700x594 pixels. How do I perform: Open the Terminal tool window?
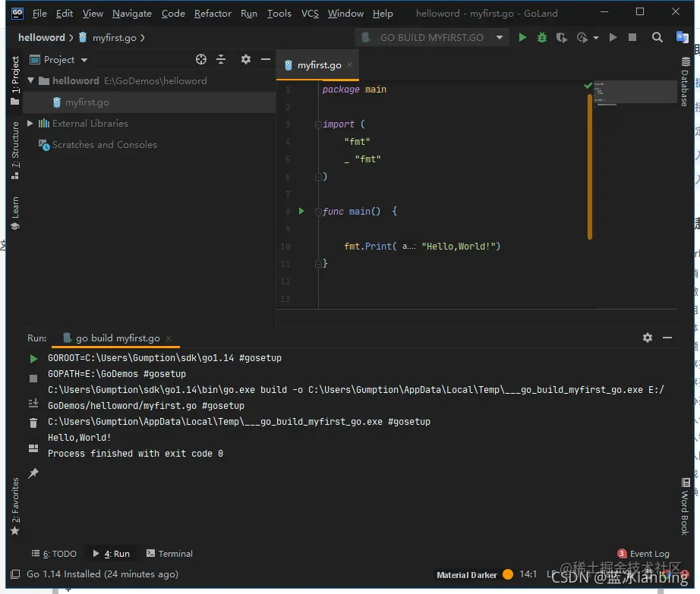(169, 554)
